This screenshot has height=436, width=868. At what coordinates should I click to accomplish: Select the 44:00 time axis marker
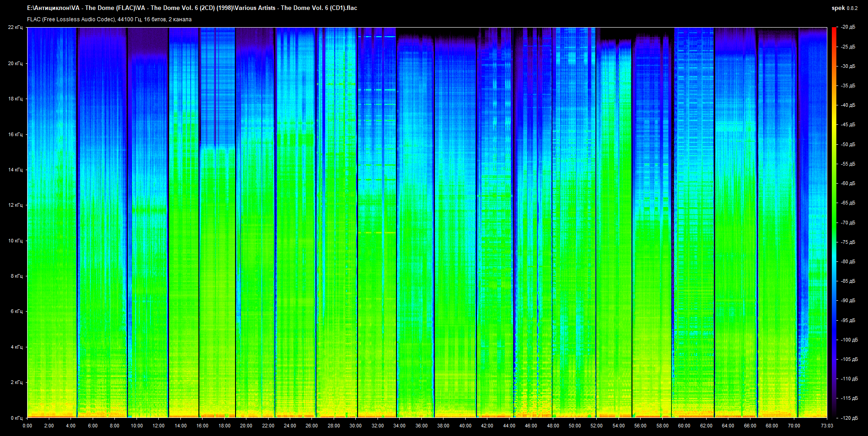[509, 426]
